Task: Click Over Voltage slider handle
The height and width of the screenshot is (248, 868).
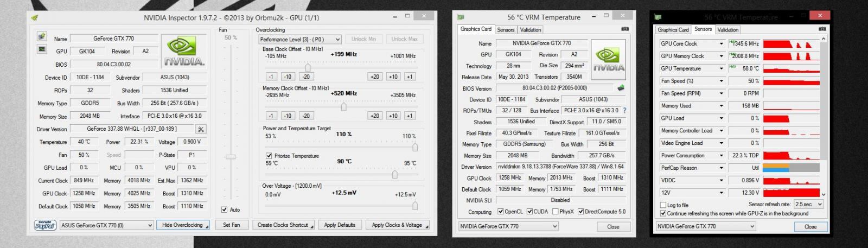Action: [x=415, y=205]
